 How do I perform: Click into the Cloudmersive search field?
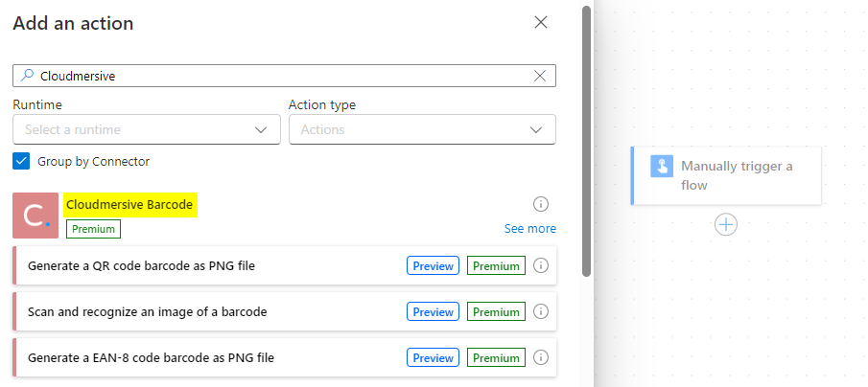click(284, 76)
